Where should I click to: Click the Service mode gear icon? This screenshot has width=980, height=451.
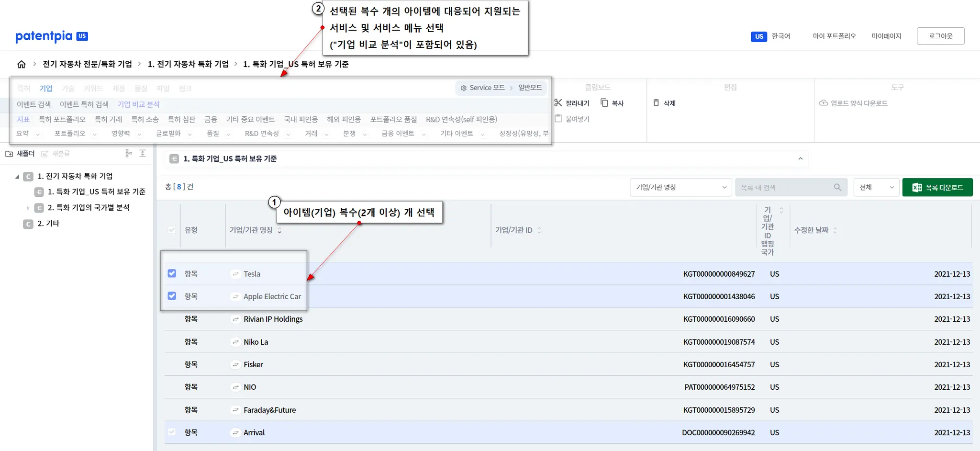(463, 88)
